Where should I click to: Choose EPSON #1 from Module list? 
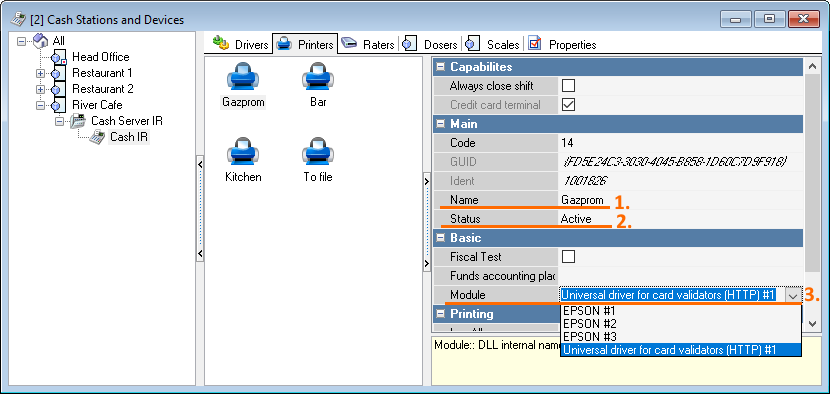click(x=680, y=311)
